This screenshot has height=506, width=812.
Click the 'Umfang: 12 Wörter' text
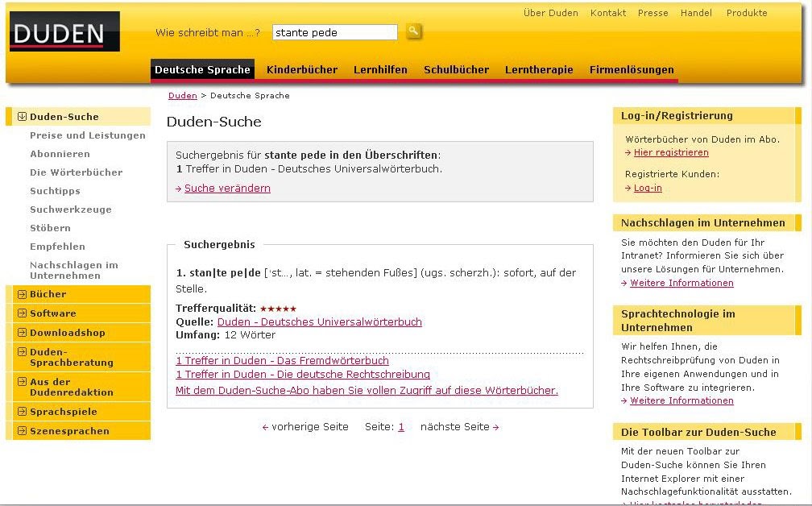coord(226,335)
